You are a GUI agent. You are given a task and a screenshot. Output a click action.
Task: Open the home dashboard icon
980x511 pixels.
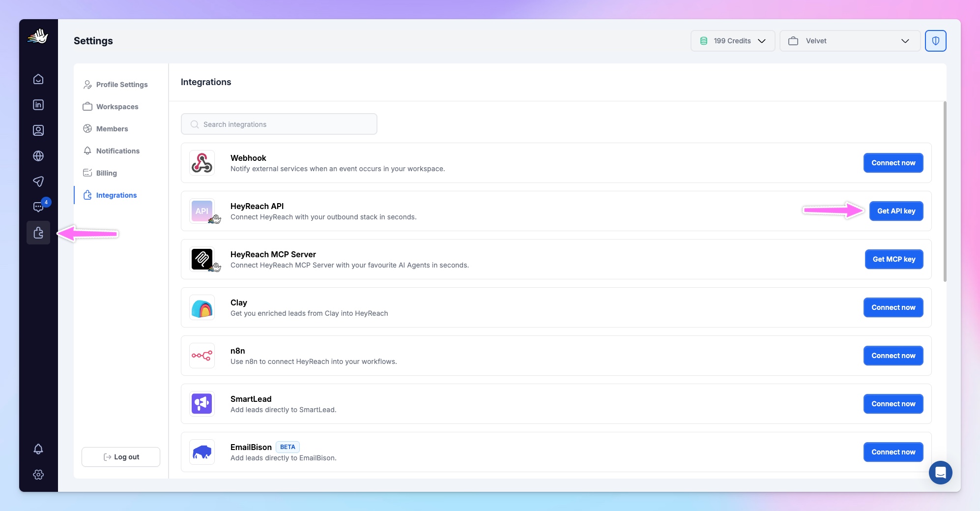tap(38, 79)
